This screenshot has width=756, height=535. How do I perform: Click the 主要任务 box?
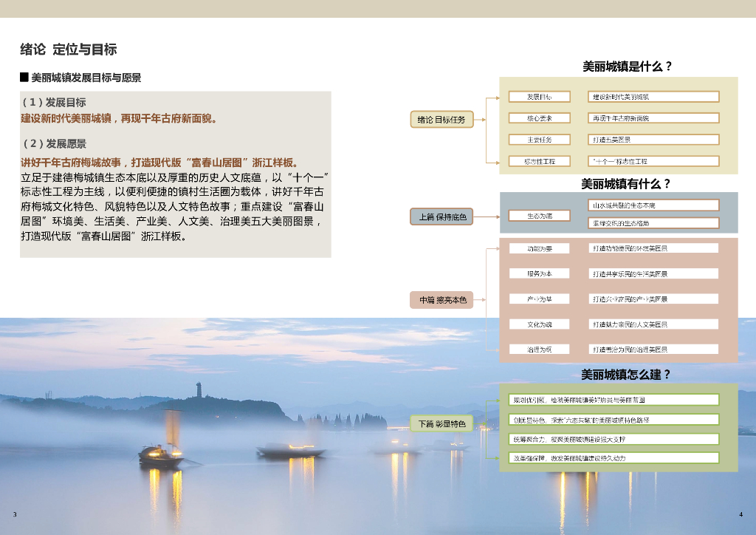[540, 140]
